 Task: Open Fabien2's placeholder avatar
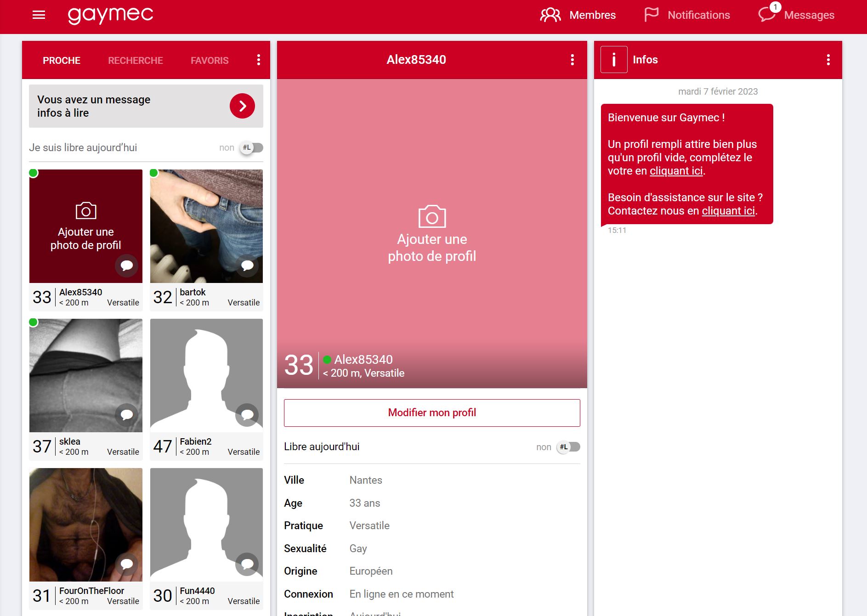point(207,375)
